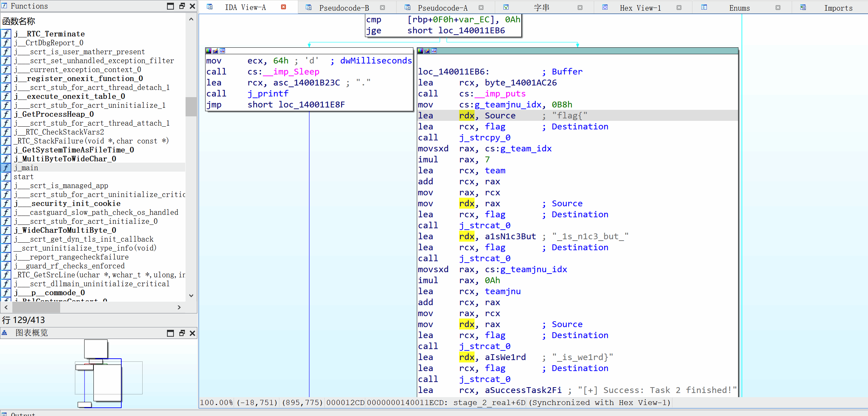The width and height of the screenshot is (868, 416).
Task: Switch to the Pseudocode-B tab
Action: [x=344, y=8]
